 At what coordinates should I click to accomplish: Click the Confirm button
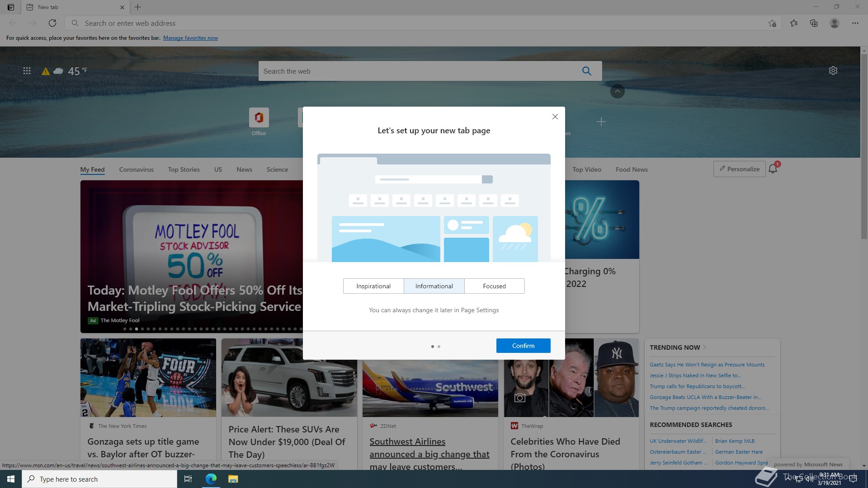coord(524,346)
